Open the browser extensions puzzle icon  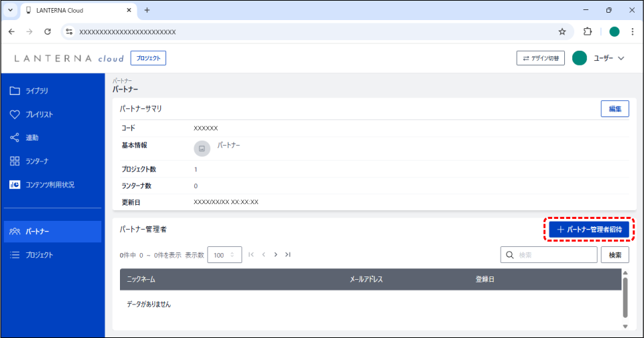(588, 31)
